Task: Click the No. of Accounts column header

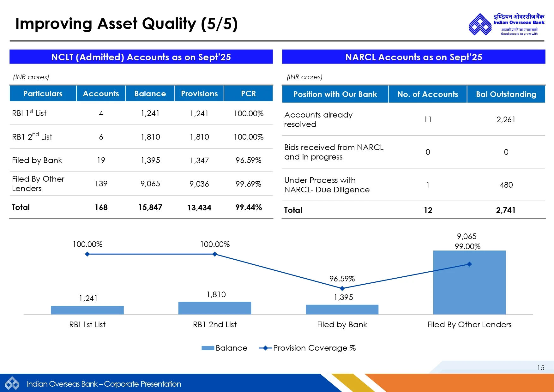Action: (428, 94)
